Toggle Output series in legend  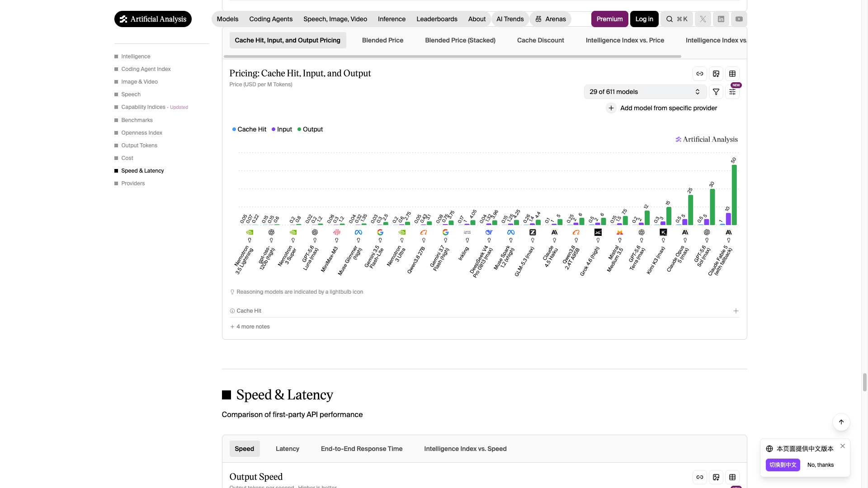click(310, 129)
